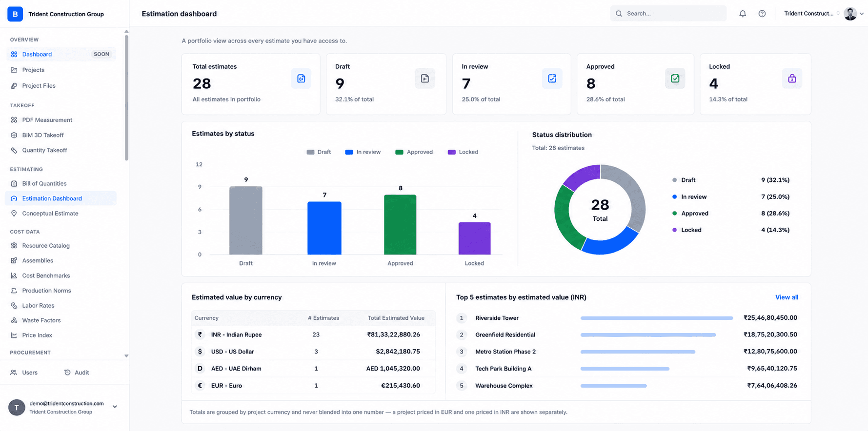The image size is (868, 431).
Task: Open the Trident Construct... organization switcher
Action: click(x=812, y=14)
